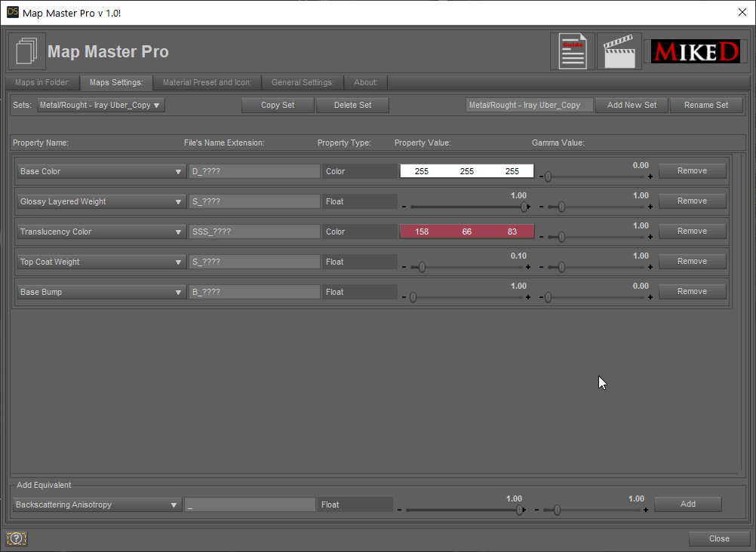This screenshot has width=756, height=552.
Task: Click the Rename Set button
Action: (706, 105)
